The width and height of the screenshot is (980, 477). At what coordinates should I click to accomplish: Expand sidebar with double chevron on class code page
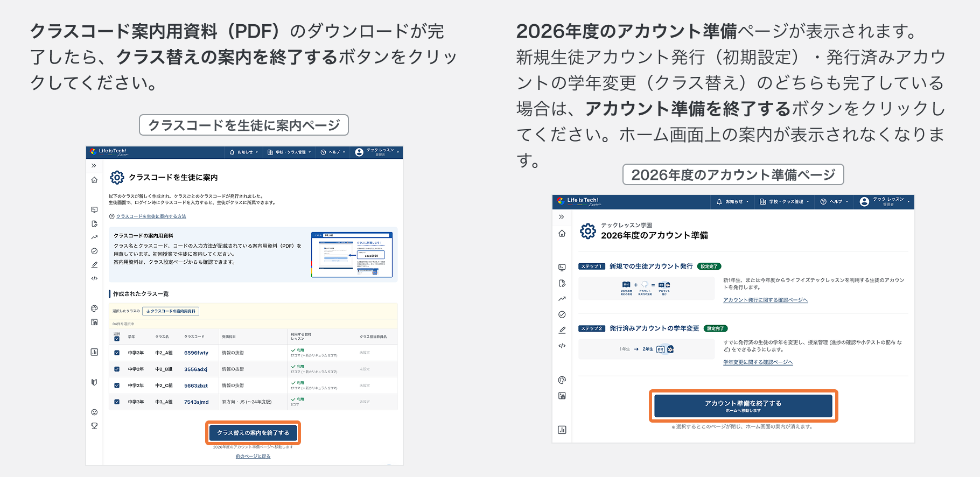point(94,166)
